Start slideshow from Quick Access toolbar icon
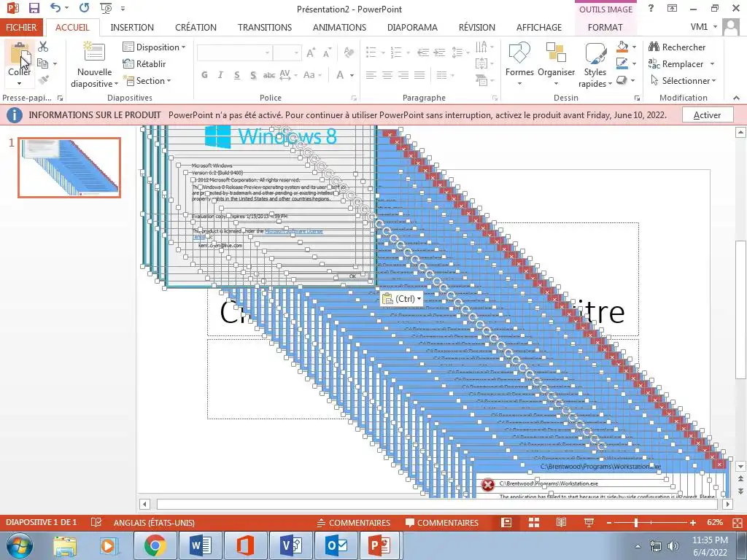The image size is (747, 560). [x=106, y=8]
